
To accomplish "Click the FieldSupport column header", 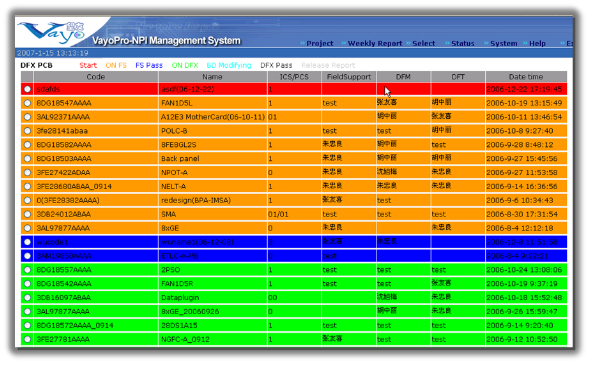I will (349, 77).
